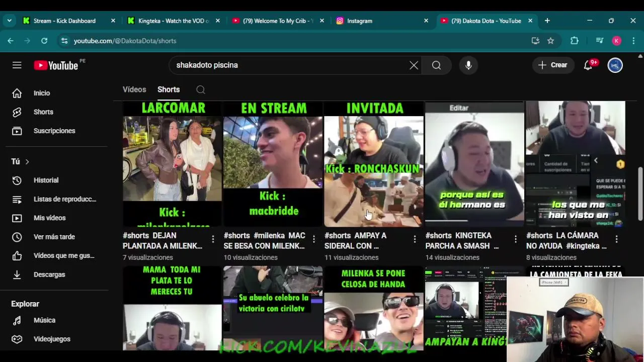This screenshot has height=362, width=644.
Task: Run search with the magnifier button
Action: pos(436,65)
